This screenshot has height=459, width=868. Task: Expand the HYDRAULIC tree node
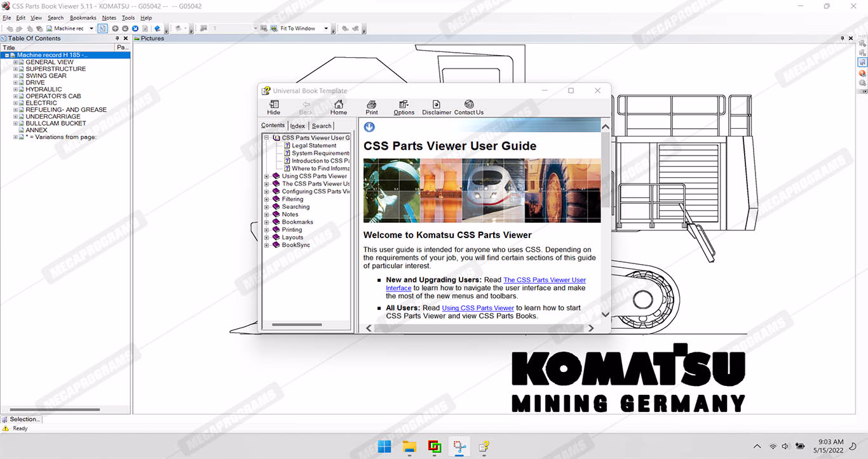pos(15,90)
